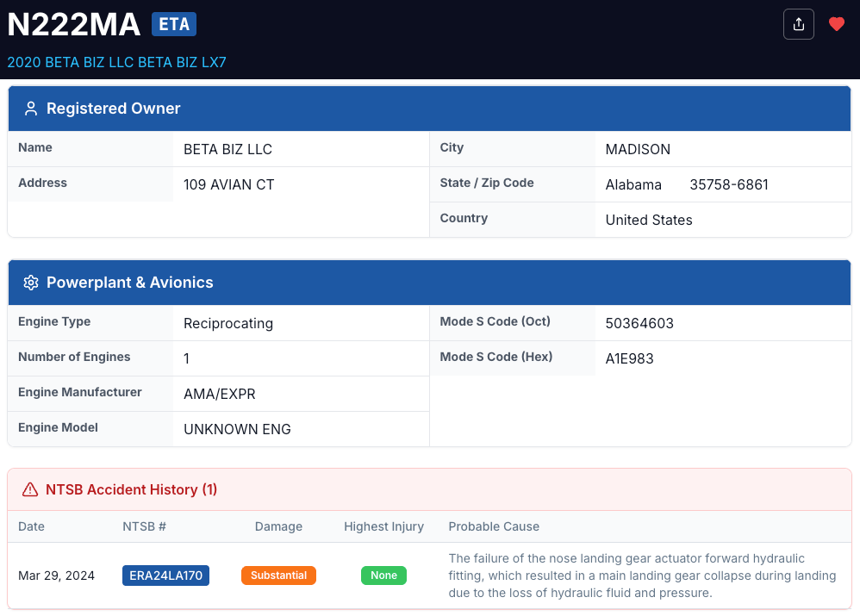Screen dimensions: 860x616
Task: Click the gear icon beside Powerplant & Avionics
Action: point(31,283)
